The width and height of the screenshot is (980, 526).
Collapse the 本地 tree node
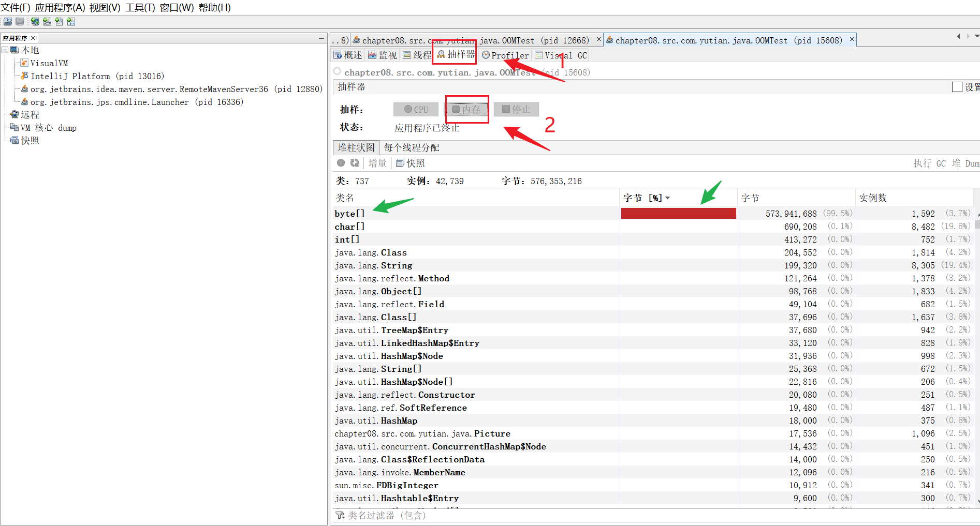pos(5,50)
